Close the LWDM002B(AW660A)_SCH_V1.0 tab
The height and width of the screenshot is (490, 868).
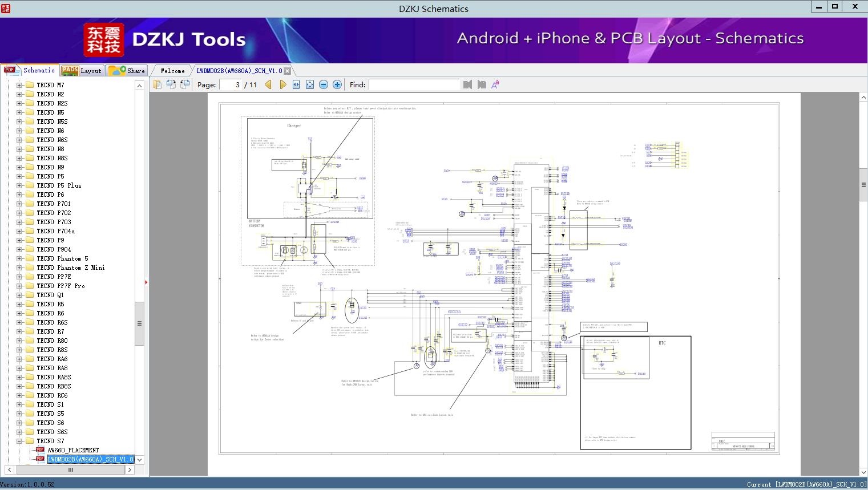pyautogui.click(x=288, y=71)
